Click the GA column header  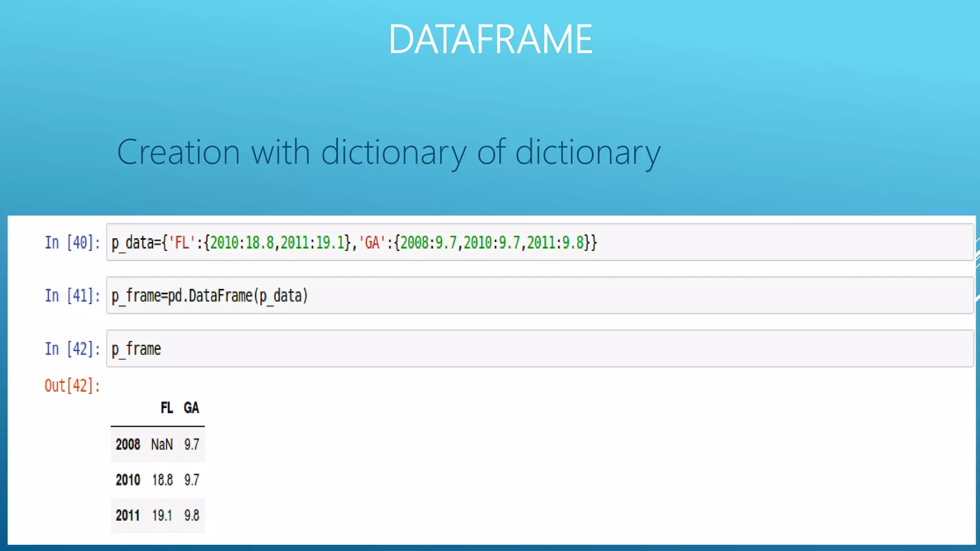coord(191,408)
